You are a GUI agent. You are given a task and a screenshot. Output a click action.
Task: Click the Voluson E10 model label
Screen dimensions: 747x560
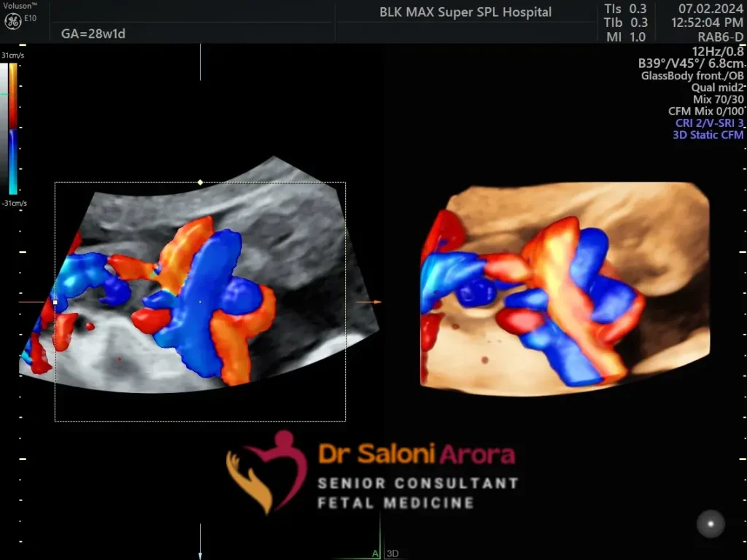pos(20,12)
